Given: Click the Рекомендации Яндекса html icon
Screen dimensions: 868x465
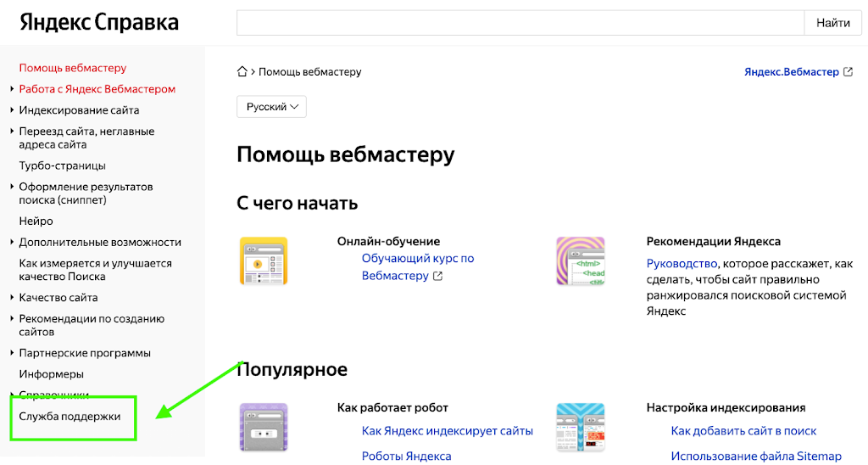Looking at the screenshot, I should 580,261.
